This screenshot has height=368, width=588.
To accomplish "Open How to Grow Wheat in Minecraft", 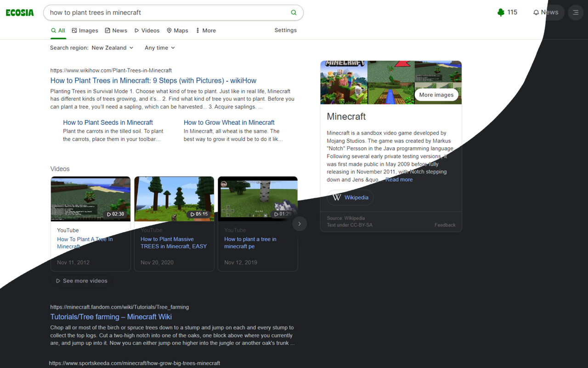I will [229, 122].
